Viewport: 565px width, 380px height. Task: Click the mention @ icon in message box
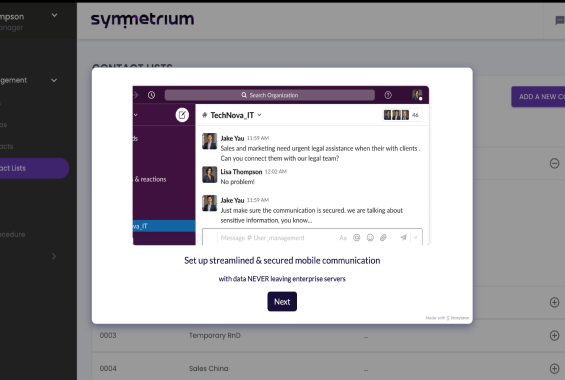(356, 237)
